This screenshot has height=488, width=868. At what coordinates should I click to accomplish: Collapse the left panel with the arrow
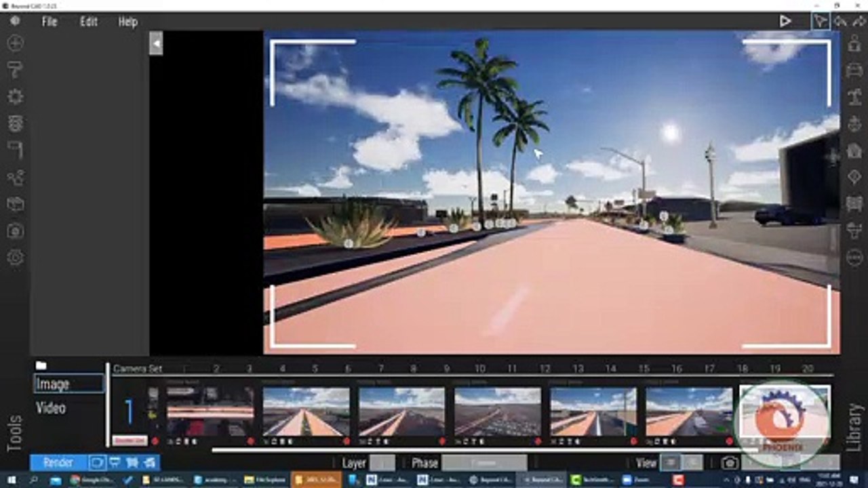[x=156, y=43]
